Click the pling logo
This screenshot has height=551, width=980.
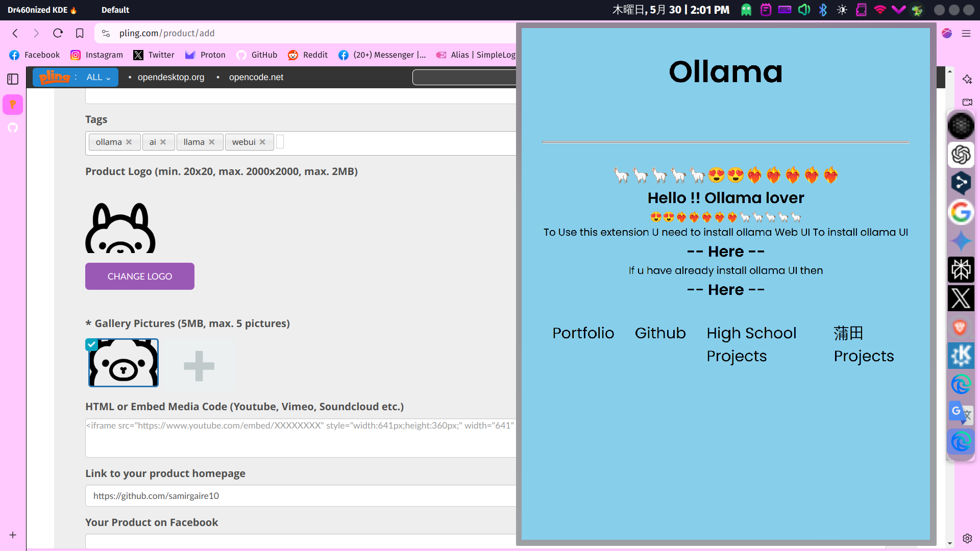[x=55, y=77]
